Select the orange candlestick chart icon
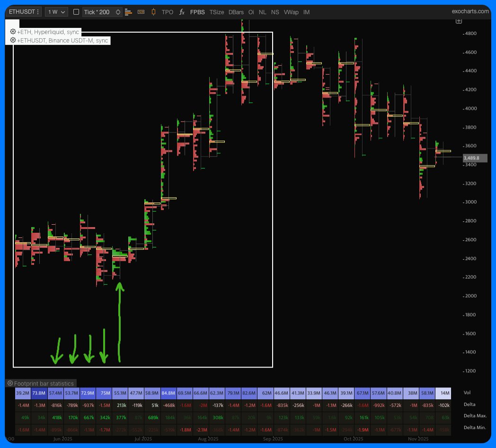 click(x=153, y=12)
